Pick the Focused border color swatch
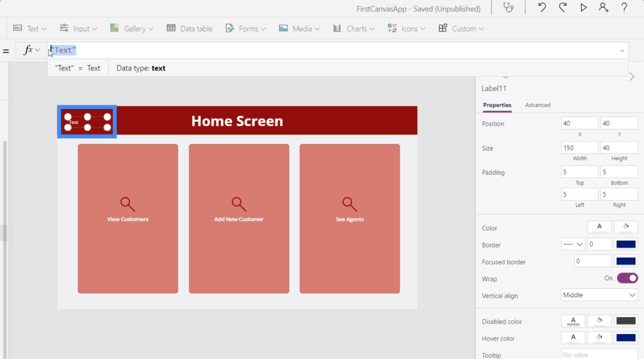 (626, 261)
